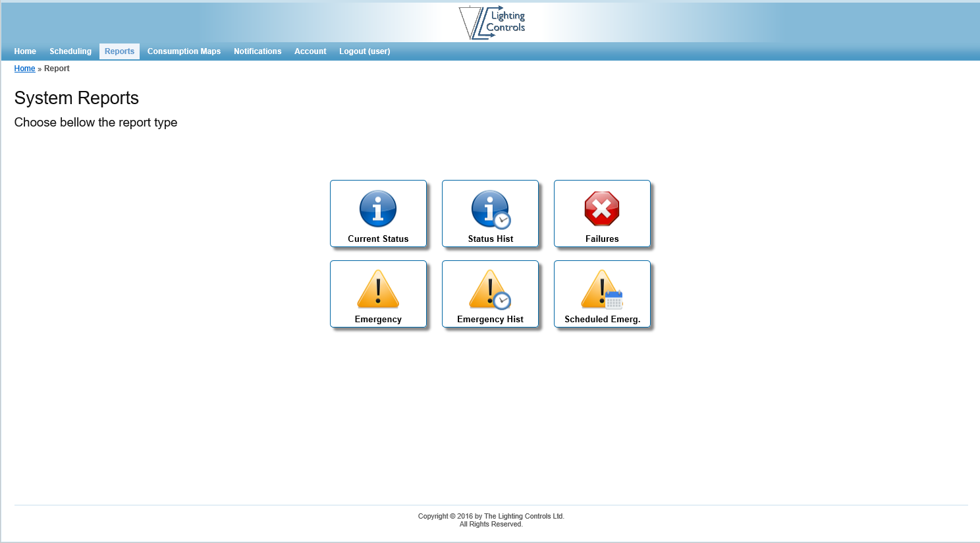Image resolution: width=980 pixels, height=543 pixels.
Task: Click Logout (user) in the navigation bar
Action: point(364,51)
